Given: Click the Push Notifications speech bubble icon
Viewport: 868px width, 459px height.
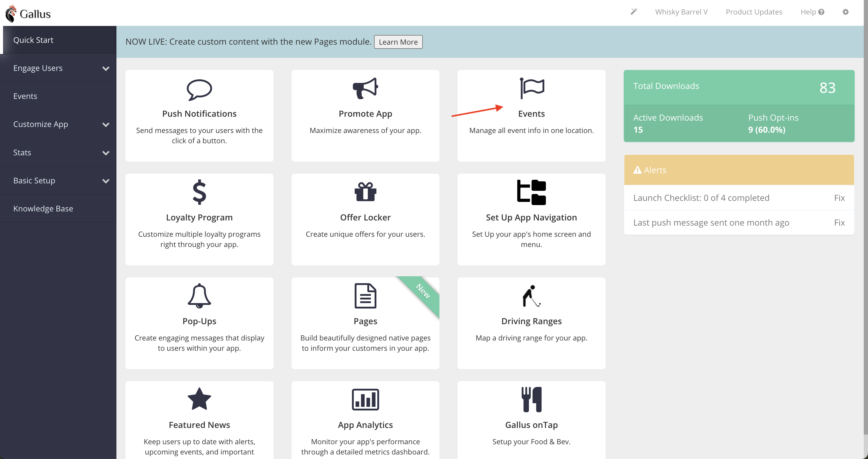Looking at the screenshot, I should tap(199, 90).
